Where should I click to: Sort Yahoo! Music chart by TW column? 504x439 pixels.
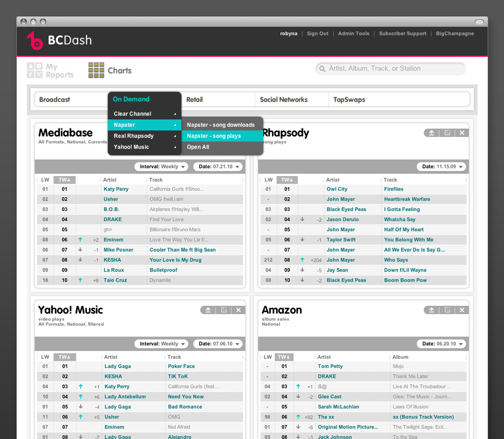pos(64,357)
